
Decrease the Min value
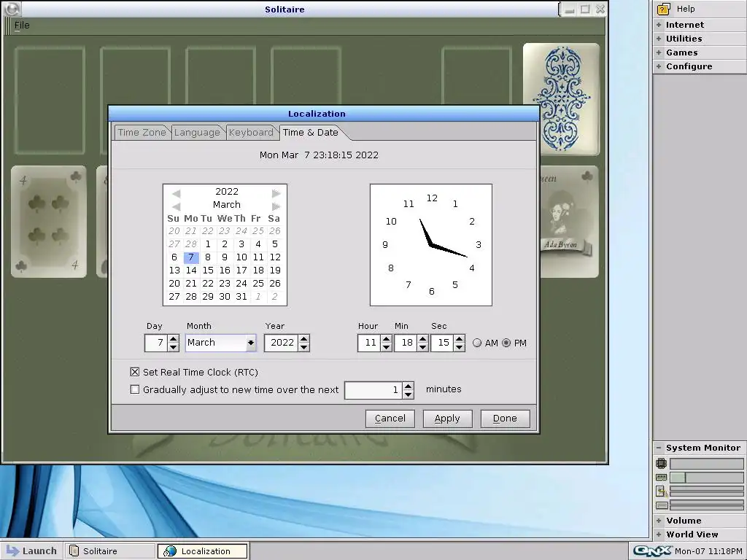[x=422, y=347]
